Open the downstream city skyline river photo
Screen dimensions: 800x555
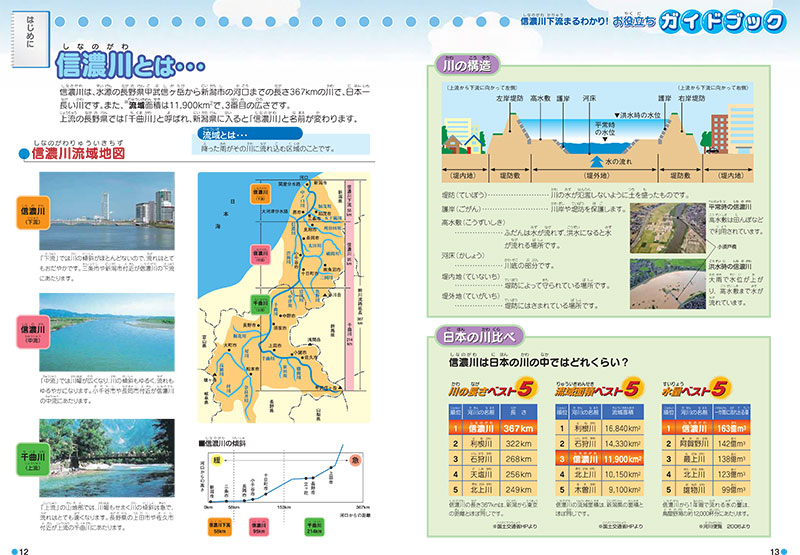[107, 211]
